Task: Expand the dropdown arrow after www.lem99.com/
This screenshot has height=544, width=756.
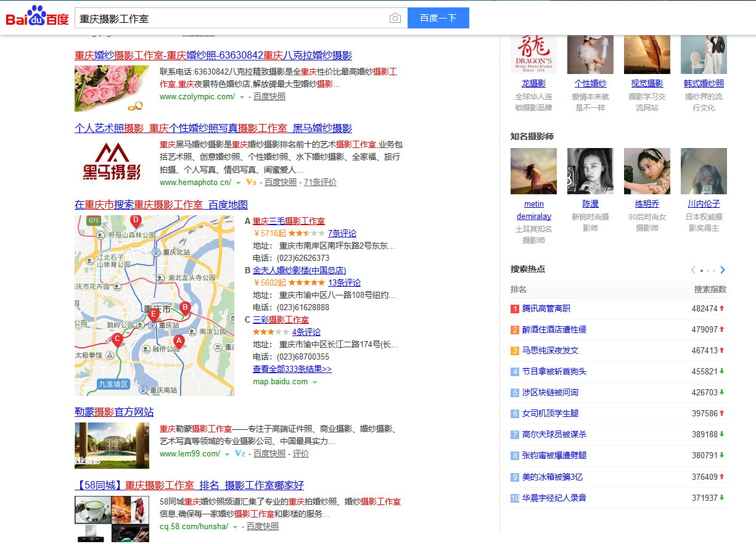Action: pyautogui.click(x=227, y=454)
